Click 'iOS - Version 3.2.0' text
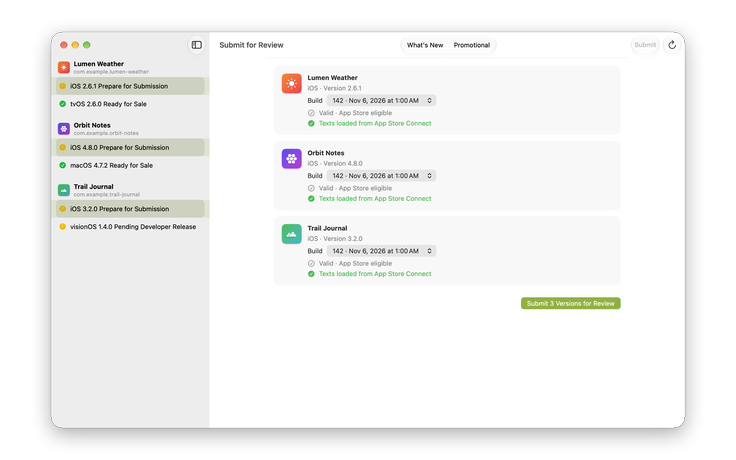 click(335, 238)
